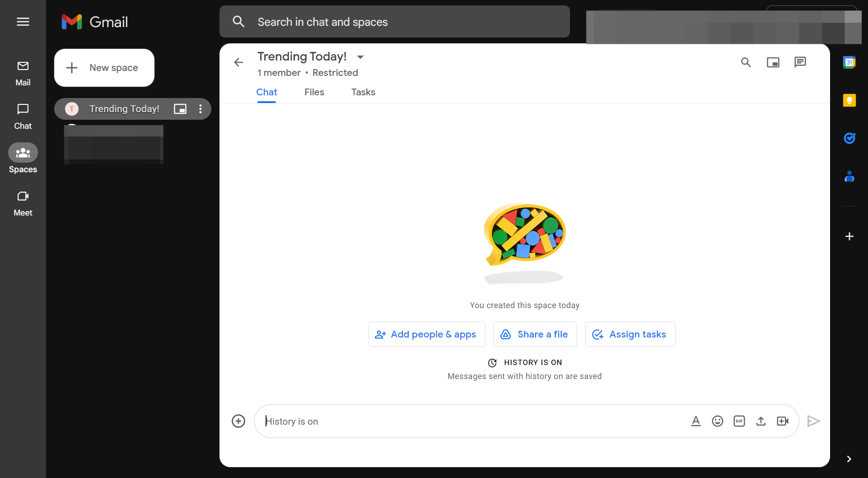Open the emoji picker

(718, 421)
